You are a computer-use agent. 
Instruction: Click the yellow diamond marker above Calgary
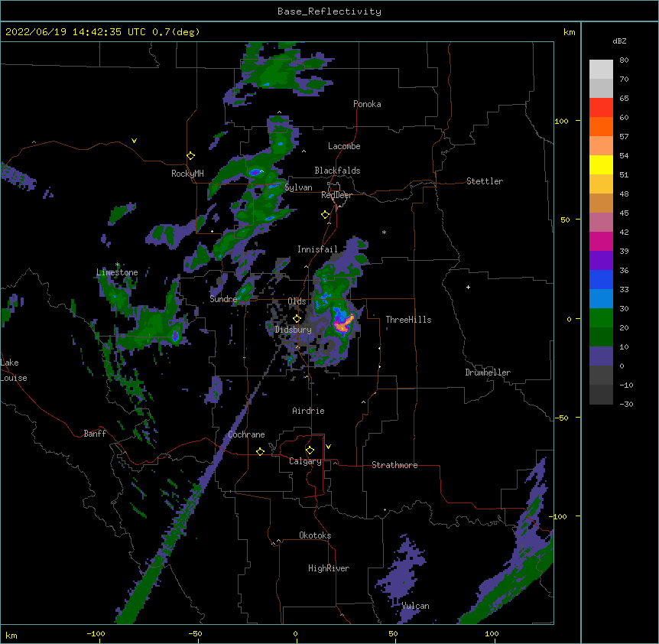pos(310,450)
